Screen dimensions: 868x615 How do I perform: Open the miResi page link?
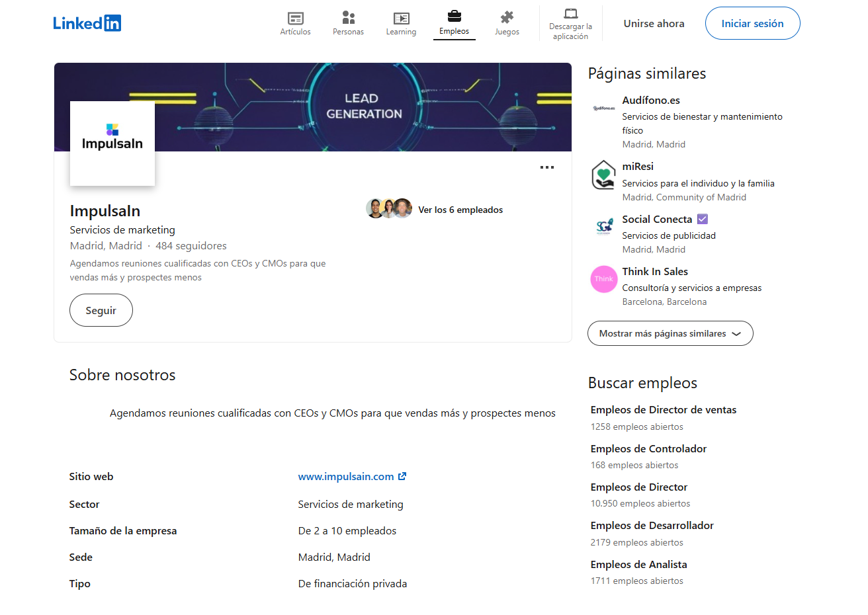[638, 167]
